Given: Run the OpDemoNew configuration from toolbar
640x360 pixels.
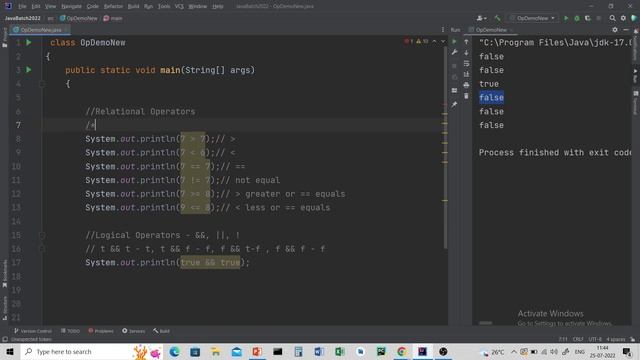Looking at the screenshot, I should [566, 18].
